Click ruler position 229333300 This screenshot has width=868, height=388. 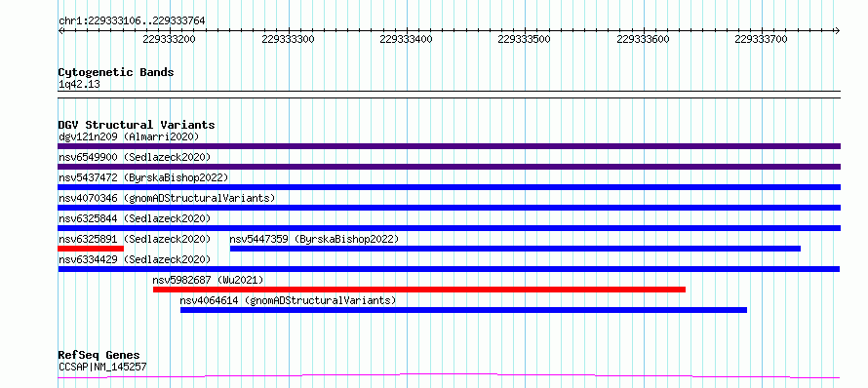tap(288, 39)
